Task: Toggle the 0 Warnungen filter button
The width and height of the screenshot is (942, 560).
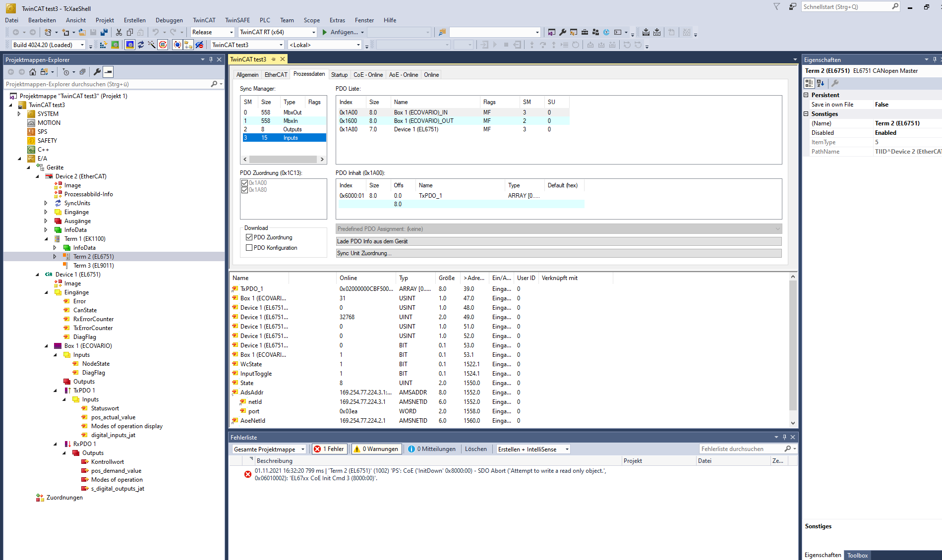Action: 376,449
